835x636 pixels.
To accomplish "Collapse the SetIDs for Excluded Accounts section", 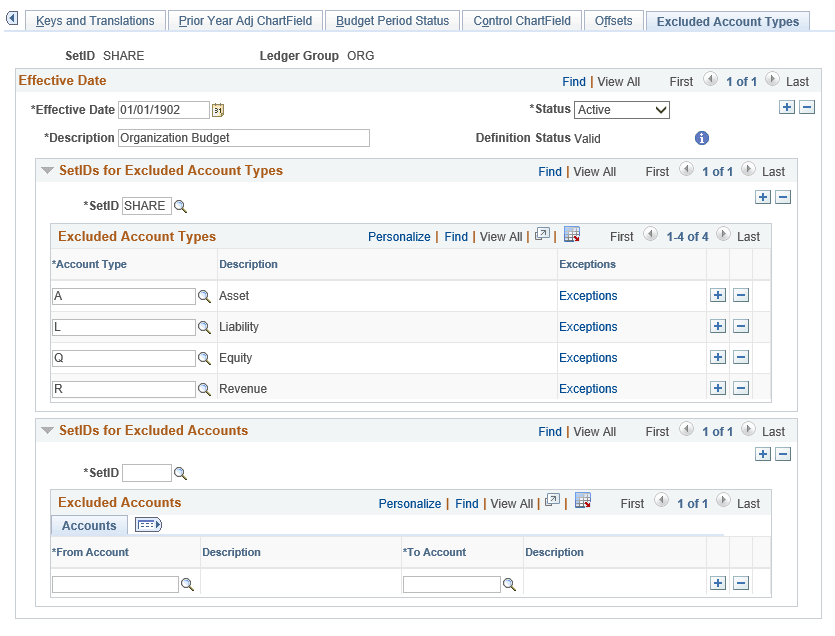I will pos(46,430).
